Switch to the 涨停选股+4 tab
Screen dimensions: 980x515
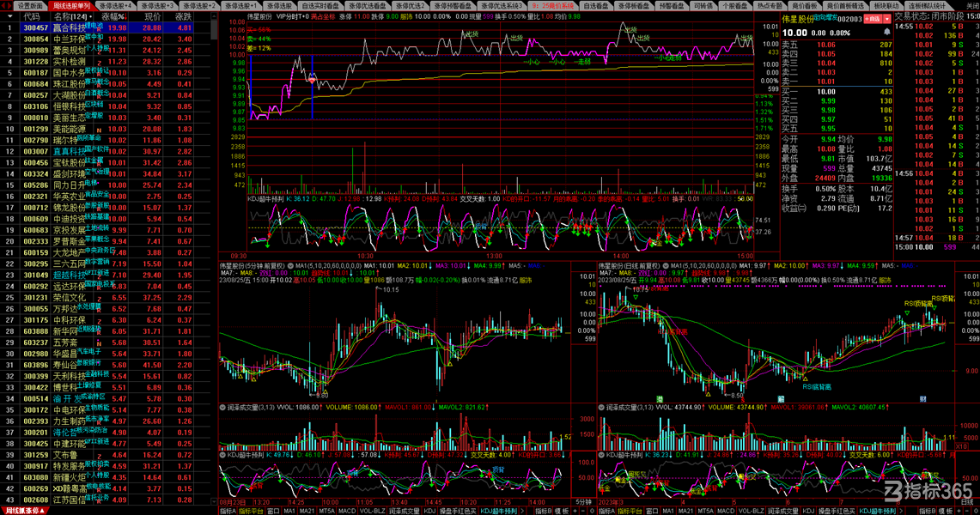[116, 6]
